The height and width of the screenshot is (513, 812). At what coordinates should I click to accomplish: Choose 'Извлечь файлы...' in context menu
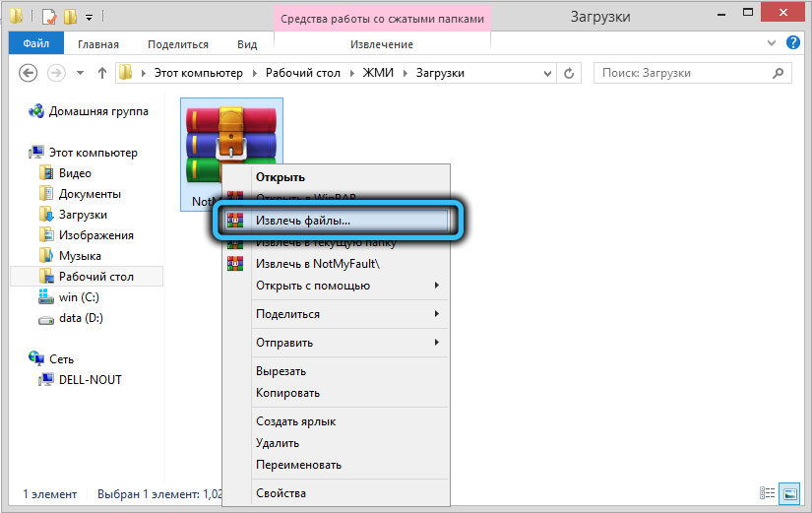(302, 222)
